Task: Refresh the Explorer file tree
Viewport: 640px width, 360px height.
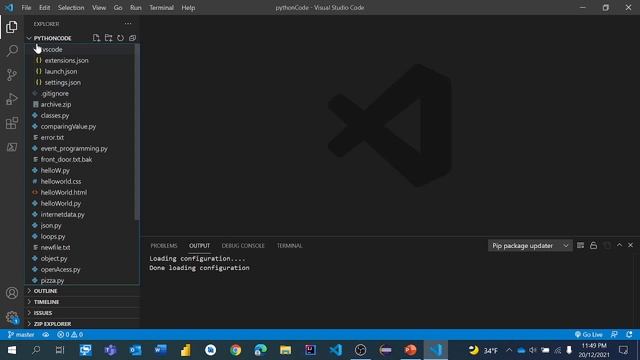Action: pyautogui.click(x=120, y=38)
